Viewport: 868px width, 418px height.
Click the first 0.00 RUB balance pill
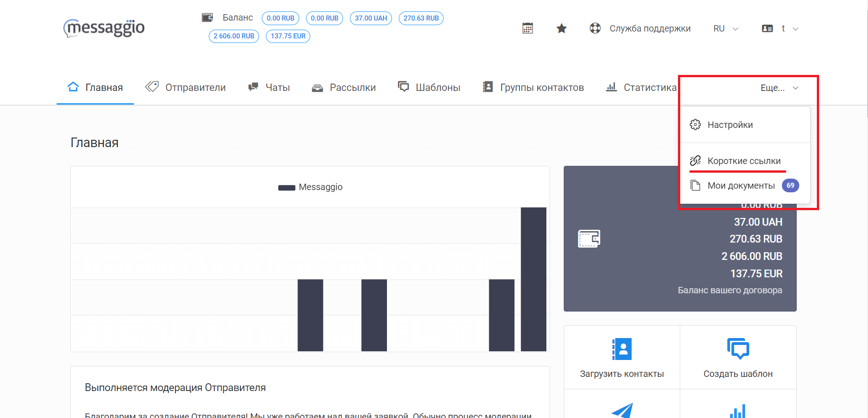281,18
